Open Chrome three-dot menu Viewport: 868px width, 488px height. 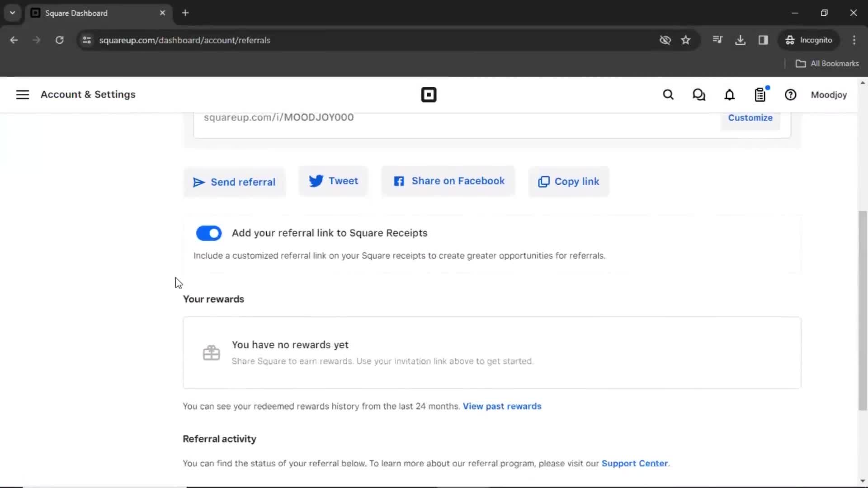click(x=854, y=40)
